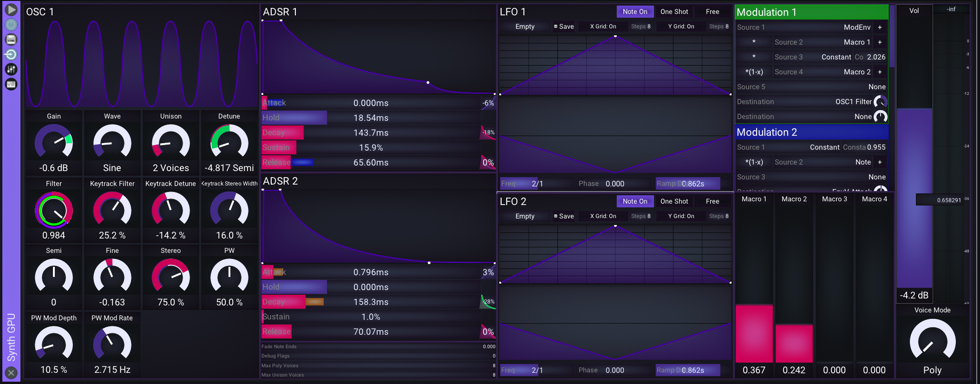Toggle LFO 2 X Grid On
The height and width of the screenshot is (384, 980).
(x=603, y=216)
